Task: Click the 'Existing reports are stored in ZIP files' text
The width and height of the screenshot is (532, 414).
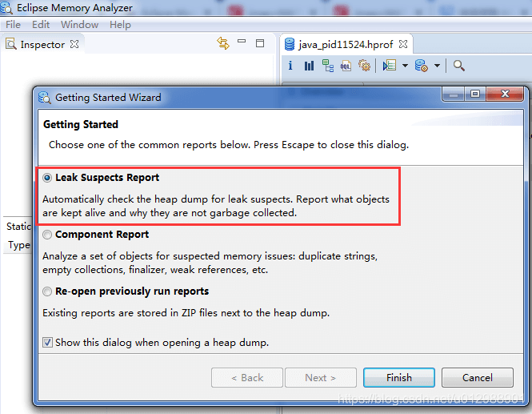Action: [x=186, y=313]
